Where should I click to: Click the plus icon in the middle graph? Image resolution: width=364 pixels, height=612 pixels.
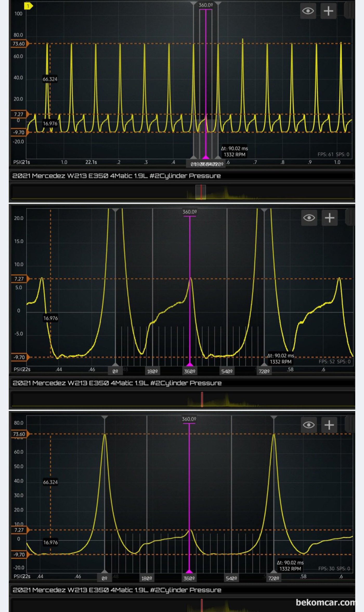[329, 218]
